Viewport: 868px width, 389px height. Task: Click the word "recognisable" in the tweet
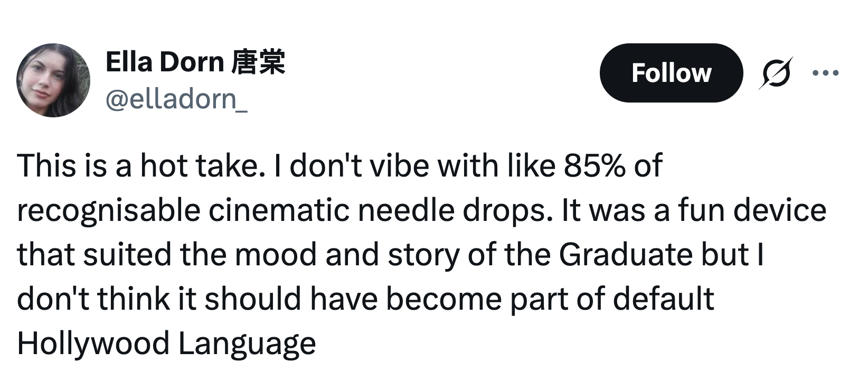108,210
